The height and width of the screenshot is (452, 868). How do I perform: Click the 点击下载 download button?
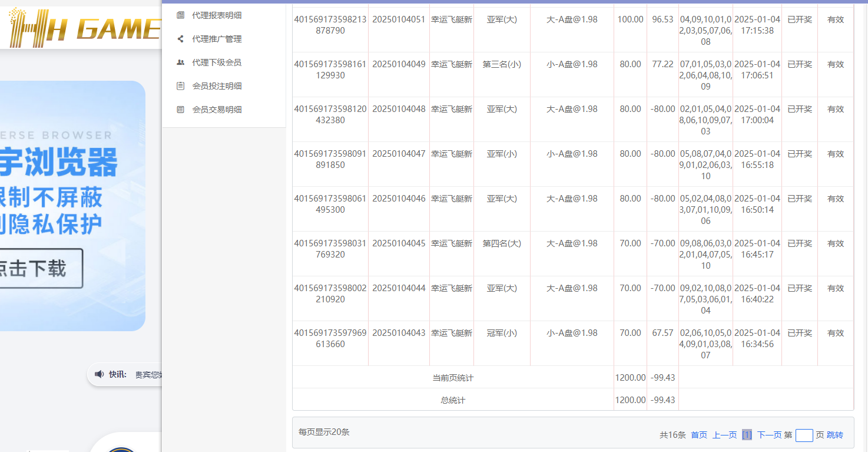(39, 268)
